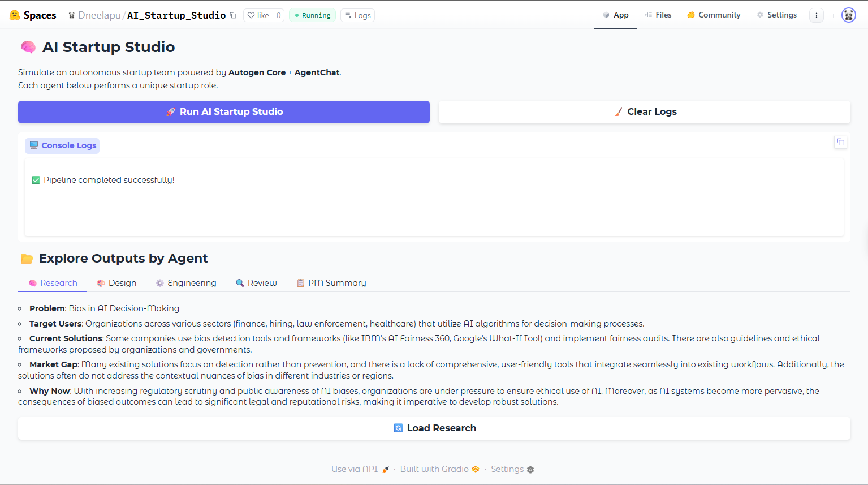Open the Logs panel

tap(357, 15)
